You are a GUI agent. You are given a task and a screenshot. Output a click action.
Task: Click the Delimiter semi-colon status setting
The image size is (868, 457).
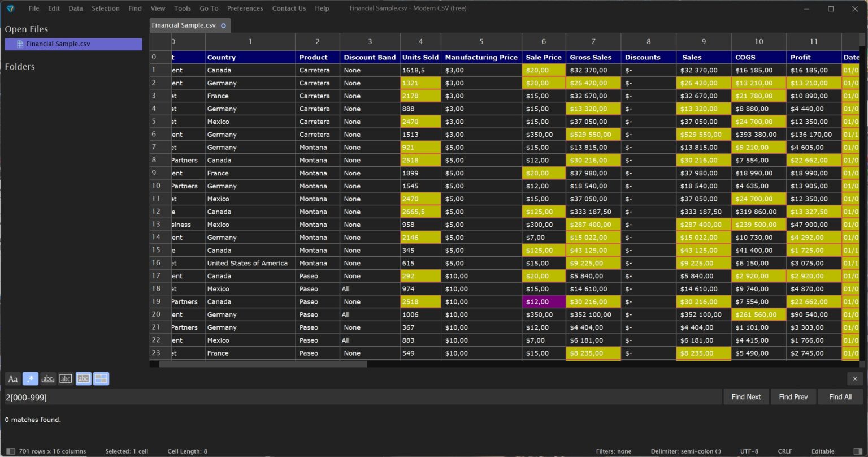(685, 451)
